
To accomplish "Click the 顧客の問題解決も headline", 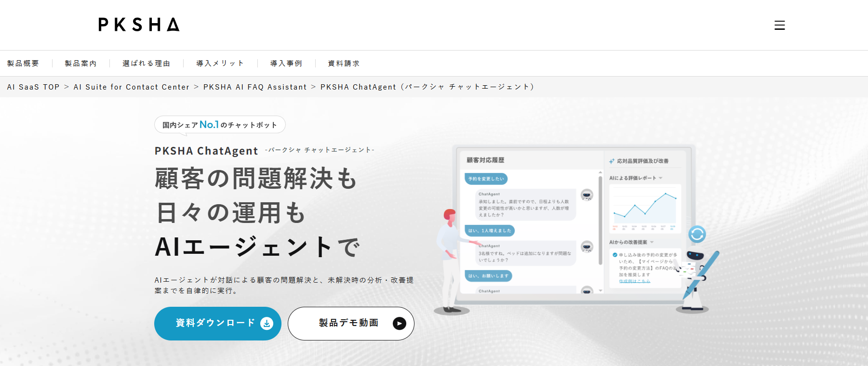I will click(x=256, y=179).
